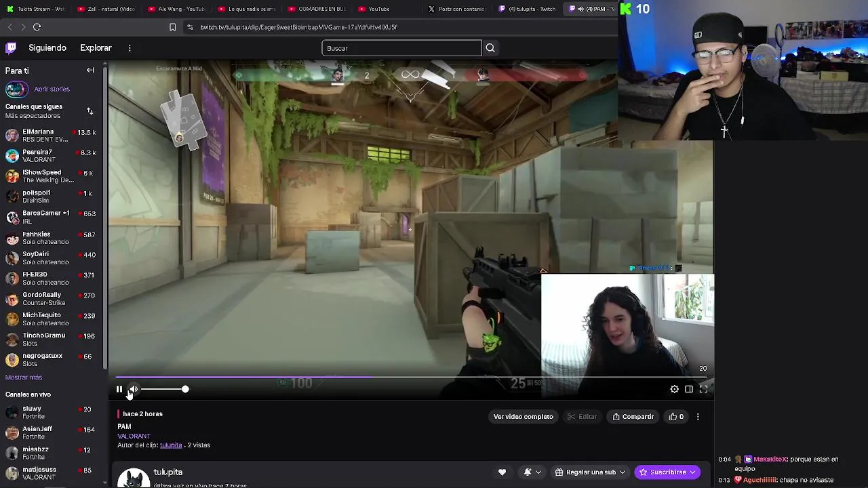Enter fullscreen on the clip player

click(703, 389)
